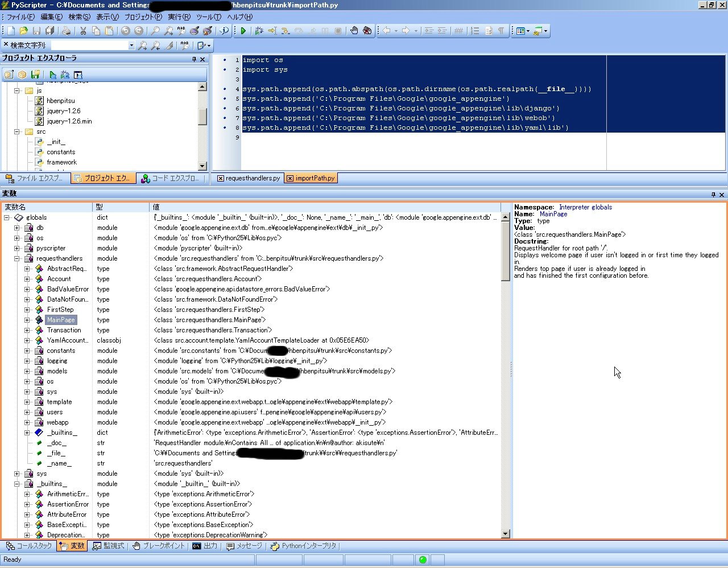
Task: Expand the db module variable
Action: (17, 228)
